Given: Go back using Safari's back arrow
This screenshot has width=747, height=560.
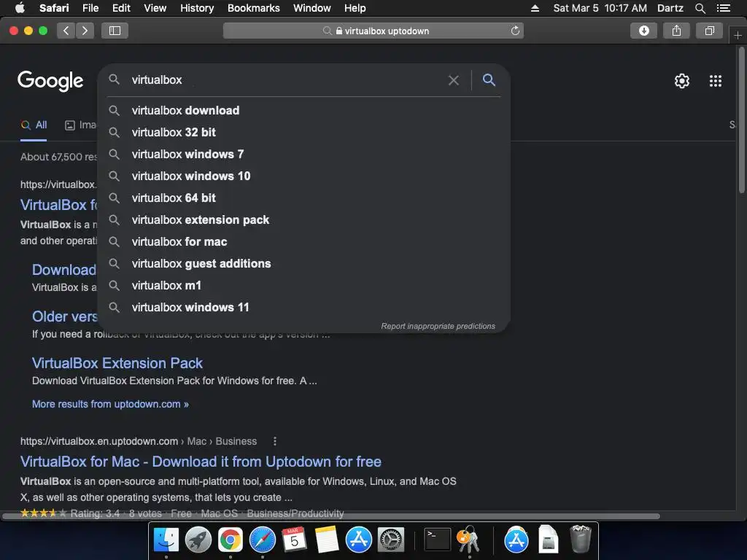Looking at the screenshot, I should 66,31.
